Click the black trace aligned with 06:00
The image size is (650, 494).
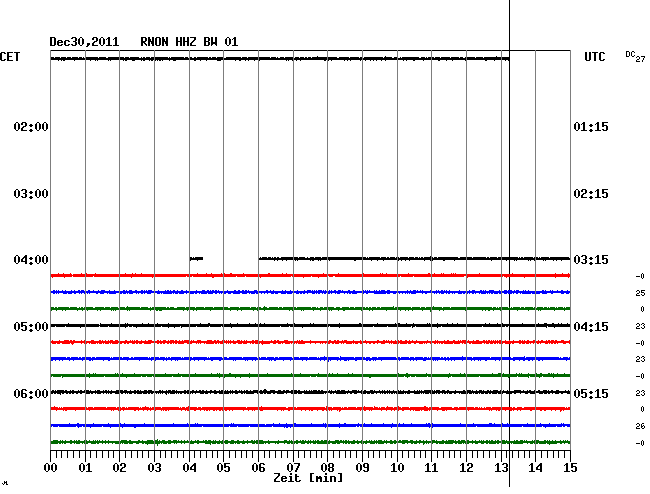tap(310, 392)
